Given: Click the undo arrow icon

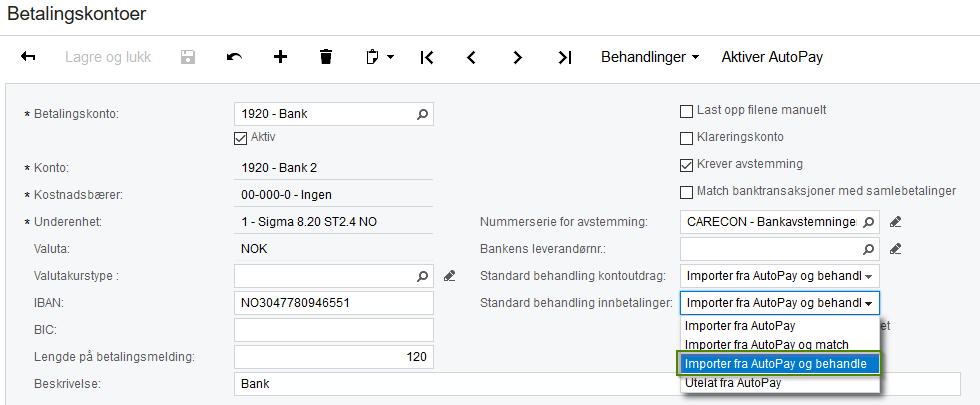Looking at the screenshot, I should (234, 57).
